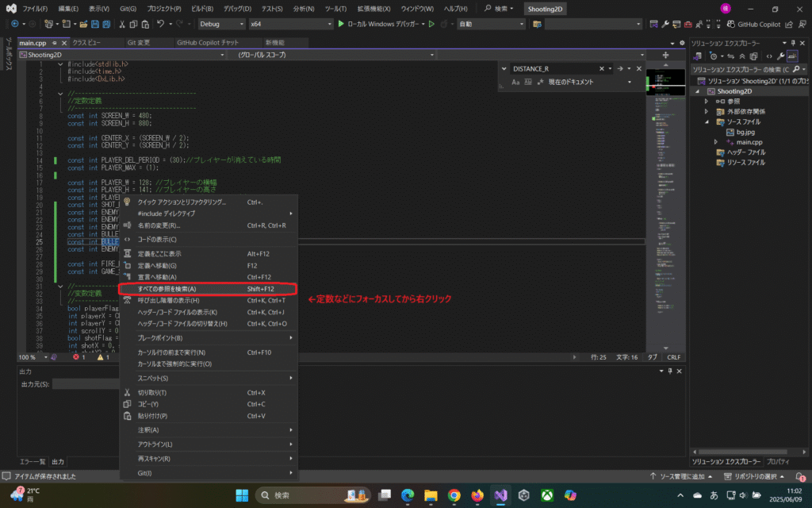Toggle Match Case (Aa) in find box
This screenshot has height=508, width=812.
click(x=515, y=82)
